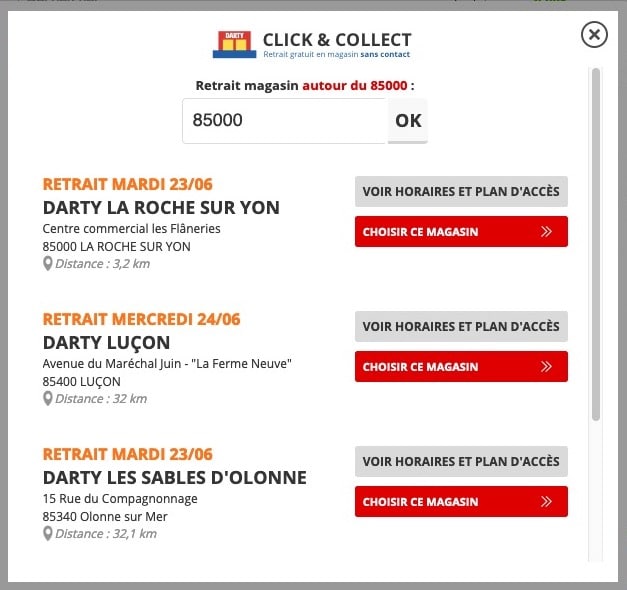Click the store list vertical scrollbar
Screen dimensions: 627x590
(596, 244)
